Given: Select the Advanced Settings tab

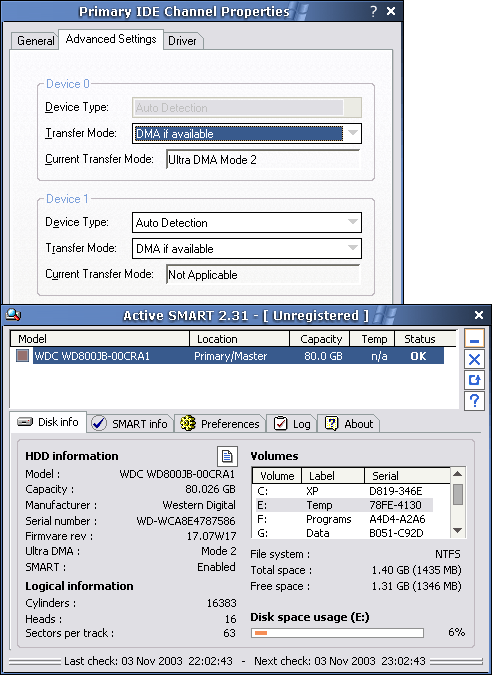Looking at the screenshot, I should 111,39.
